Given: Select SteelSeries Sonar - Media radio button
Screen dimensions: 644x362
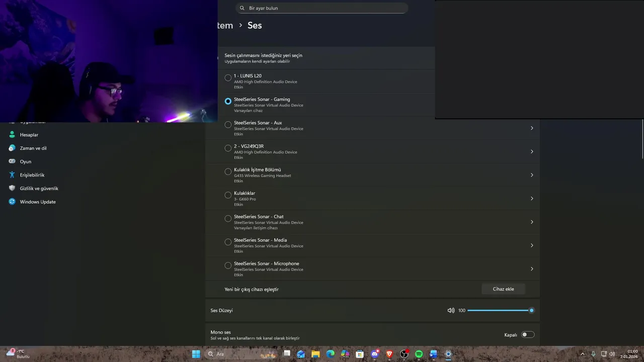Looking at the screenshot, I should tap(228, 242).
